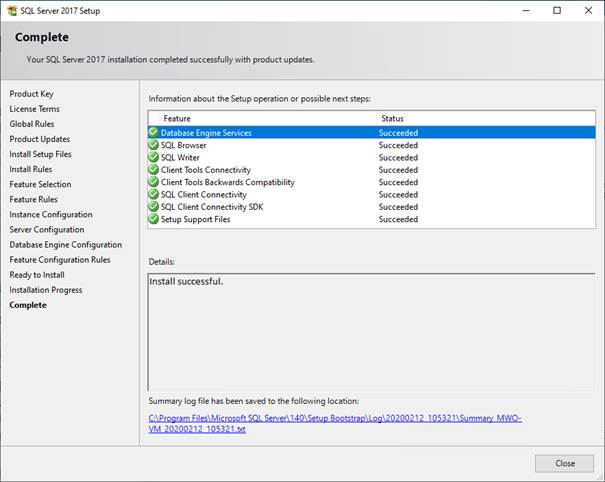
Task: Click the Feature Configuration Rules step
Action: click(x=60, y=259)
